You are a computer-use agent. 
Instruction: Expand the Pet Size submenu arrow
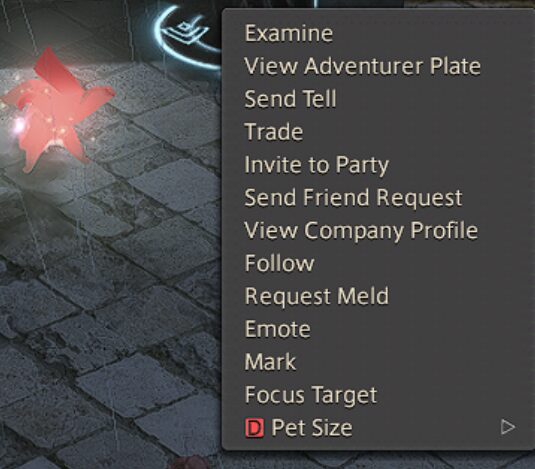[507, 427]
